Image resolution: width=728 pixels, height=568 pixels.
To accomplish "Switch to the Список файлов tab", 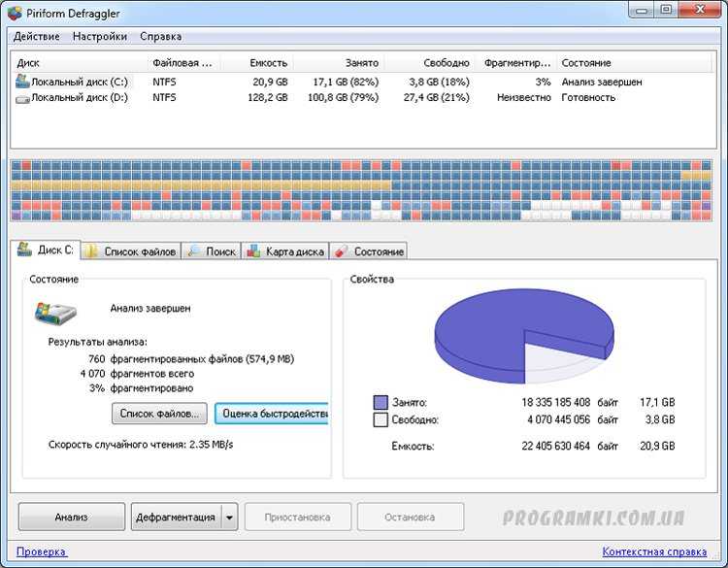I will [131, 251].
